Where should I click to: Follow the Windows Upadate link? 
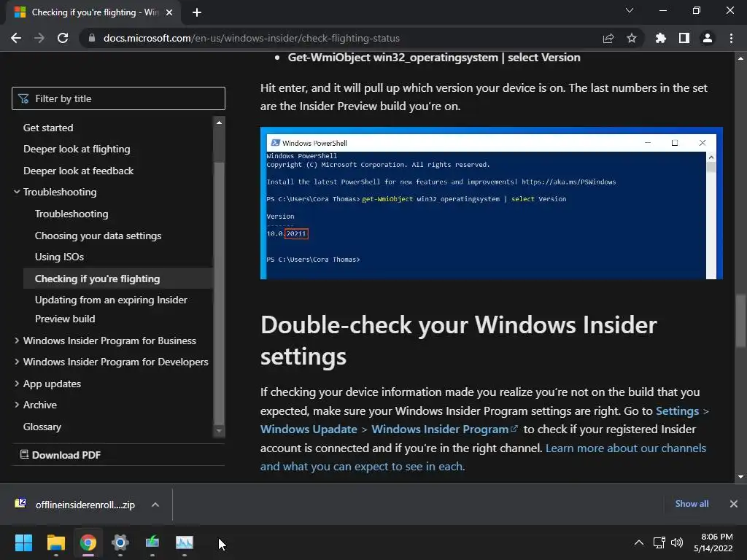(x=309, y=429)
